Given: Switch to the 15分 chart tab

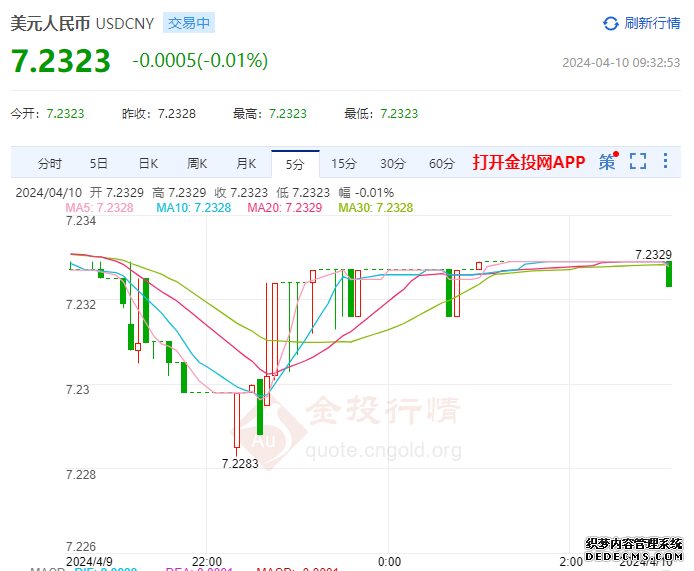Looking at the screenshot, I should pos(344,164).
